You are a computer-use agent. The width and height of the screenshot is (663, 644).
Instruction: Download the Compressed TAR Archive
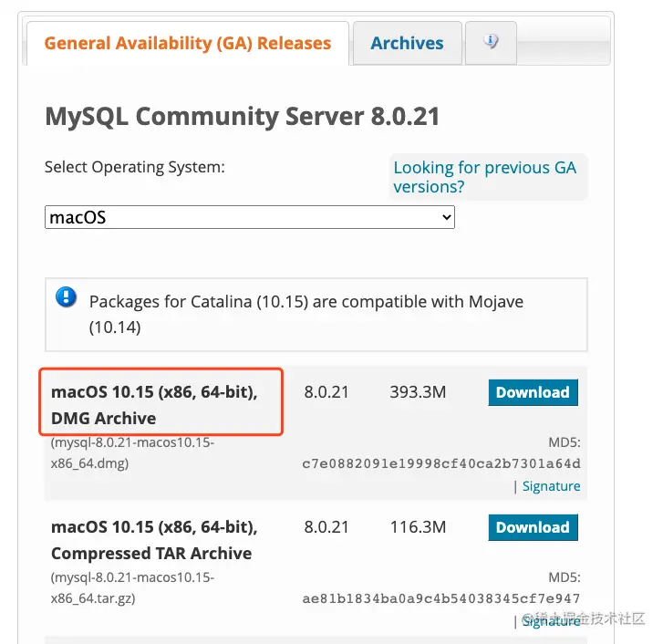point(533,527)
